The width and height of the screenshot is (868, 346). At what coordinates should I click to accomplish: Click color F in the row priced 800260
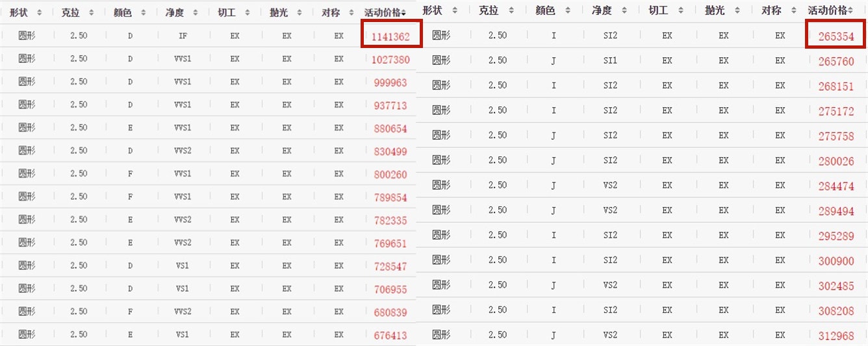(x=131, y=174)
